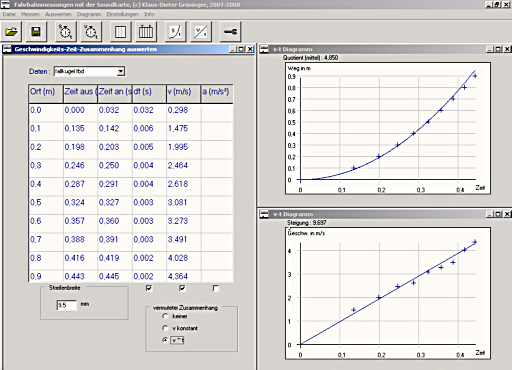This screenshot has height=370, width=512.
Task: Click the 'Zeit aus' column header
Action: (80, 94)
